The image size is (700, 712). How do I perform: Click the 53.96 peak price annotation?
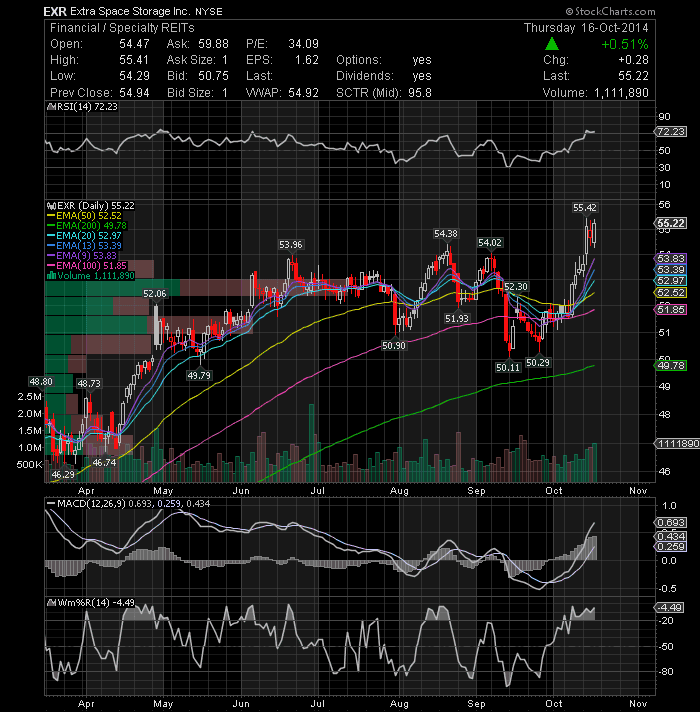tap(291, 245)
